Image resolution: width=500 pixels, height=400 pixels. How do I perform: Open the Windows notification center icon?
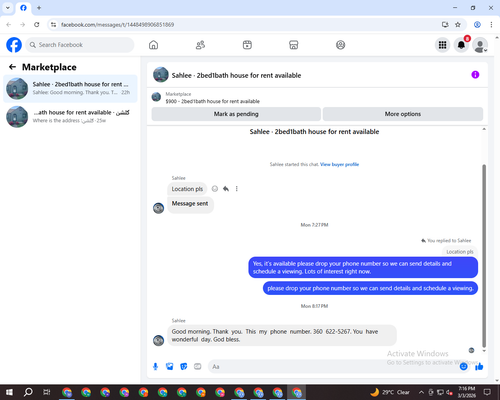487,392
